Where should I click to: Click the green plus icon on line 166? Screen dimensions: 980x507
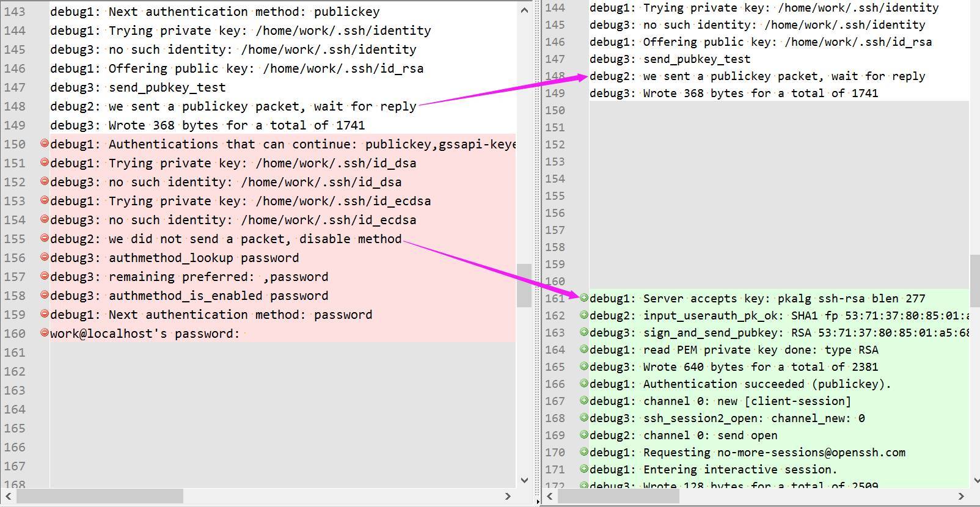[x=583, y=384]
